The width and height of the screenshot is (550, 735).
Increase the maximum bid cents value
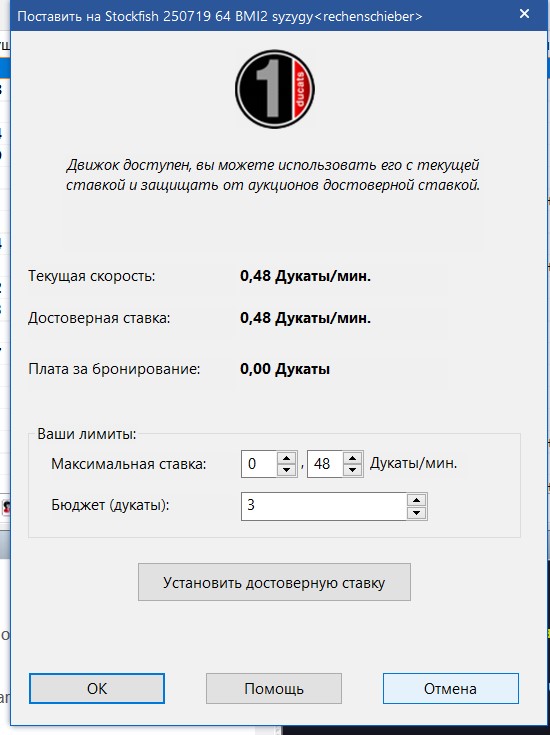point(353,458)
